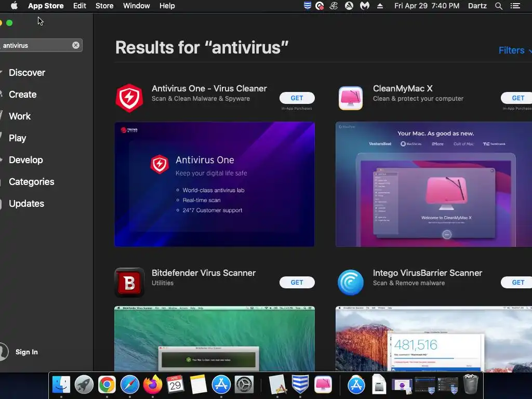Expand the Filters dropdown
The image size is (532, 399).
515,50
